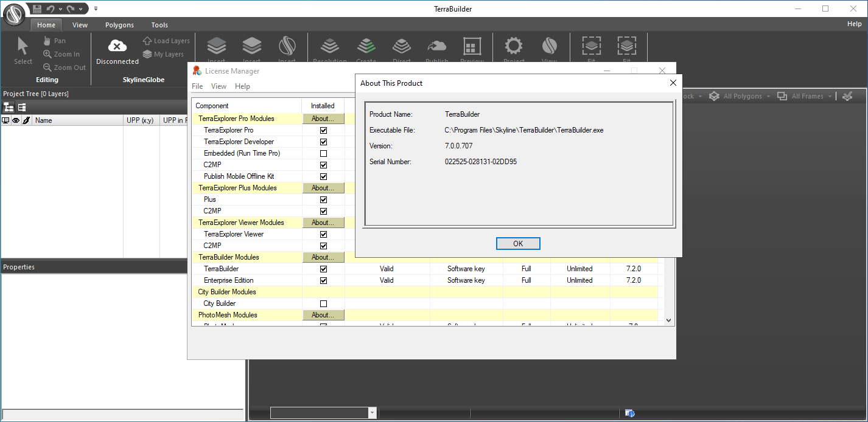Click the Resolution layers icon
Image resolution: width=868 pixels, height=422 pixels.
pyautogui.click(x=329, y=46)
